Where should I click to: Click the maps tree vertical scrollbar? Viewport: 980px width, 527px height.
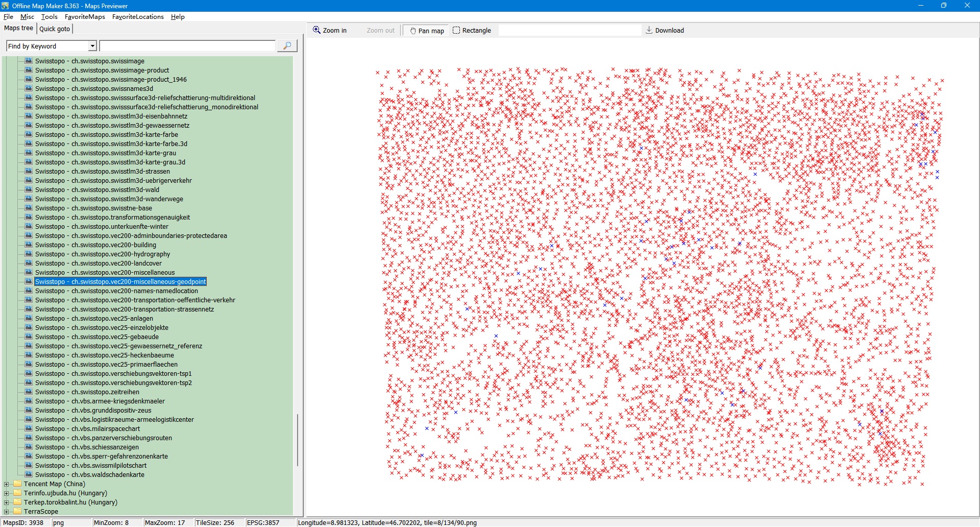pyautogui.click(x=298, y=439)
